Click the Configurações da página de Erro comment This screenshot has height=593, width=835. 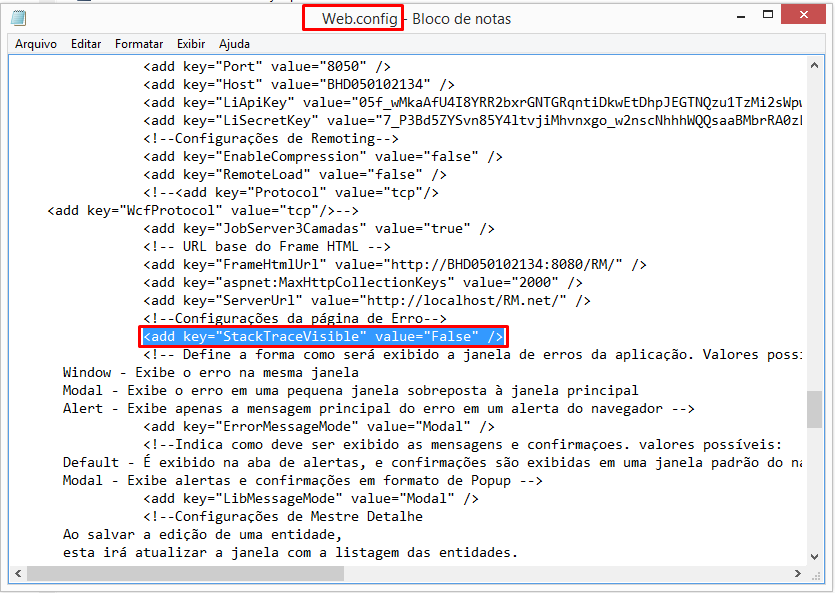(295, 319)
